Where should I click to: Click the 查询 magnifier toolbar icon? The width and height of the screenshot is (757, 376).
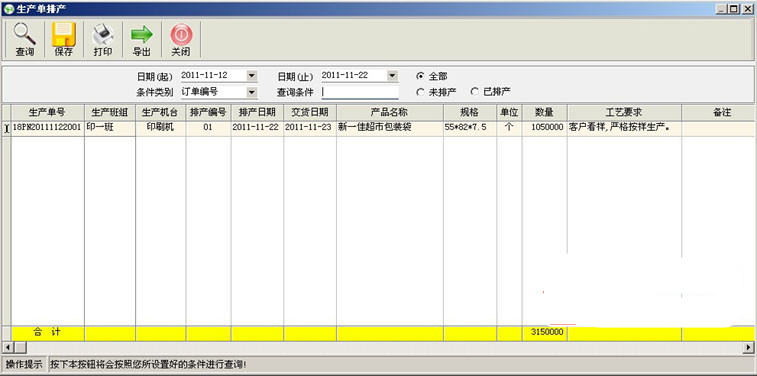[24, 34]
